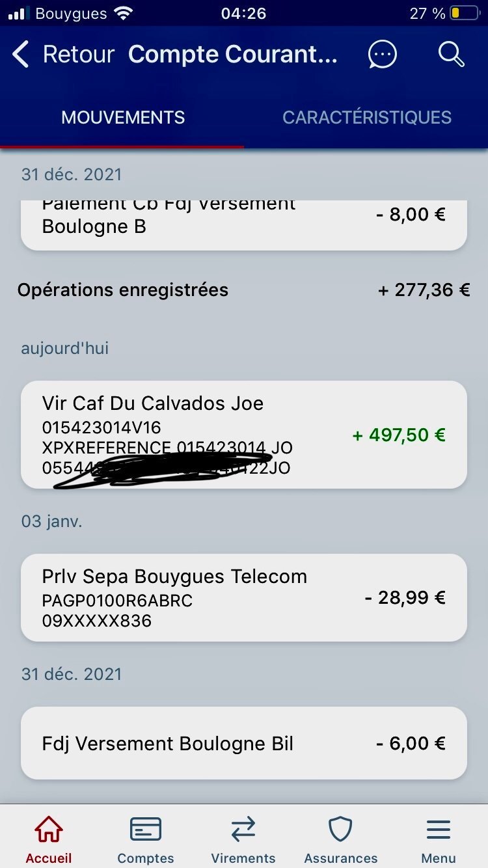The image size is (488, 868).
Task: Open the Comptes card icon
Action: 146,830
